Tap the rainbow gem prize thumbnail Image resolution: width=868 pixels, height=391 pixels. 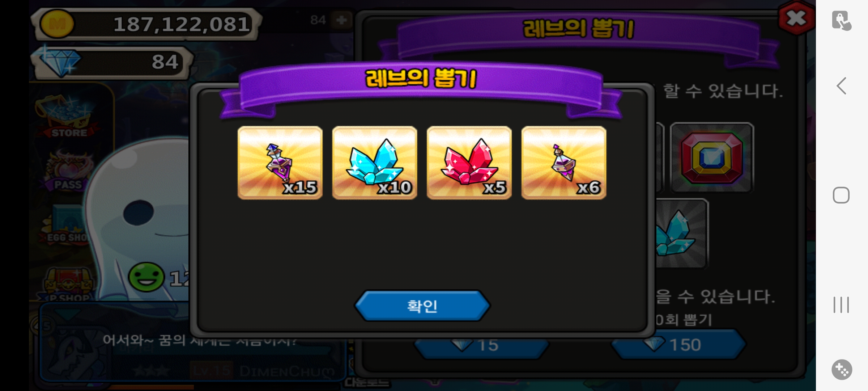point(712,157)
